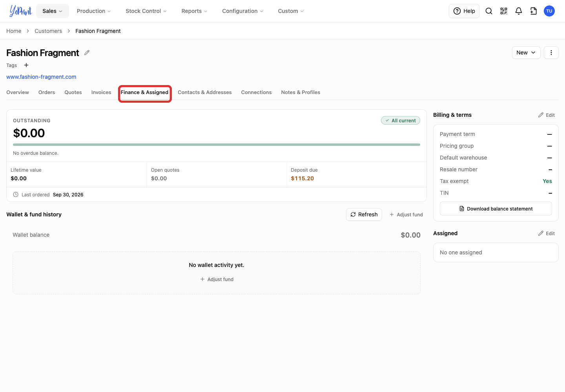
Task: Click the Tax exempt Yes value
Action: coord(547,181)
